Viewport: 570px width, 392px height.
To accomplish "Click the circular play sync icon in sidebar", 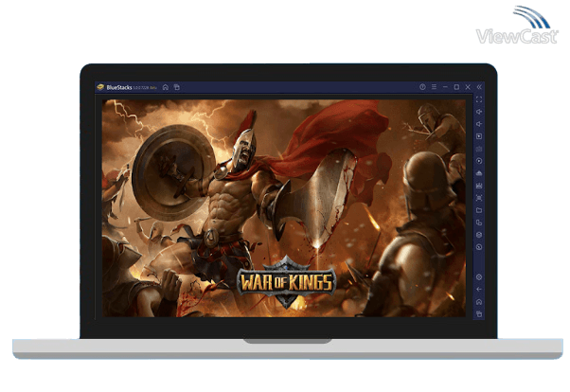I will click(x=479, y=161).
